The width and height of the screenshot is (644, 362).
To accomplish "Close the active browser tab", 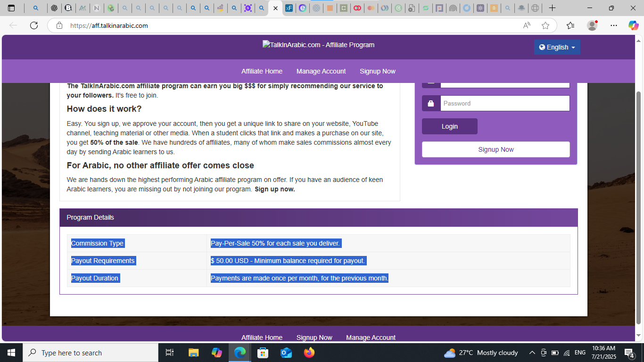I will [x=275, y=8].
